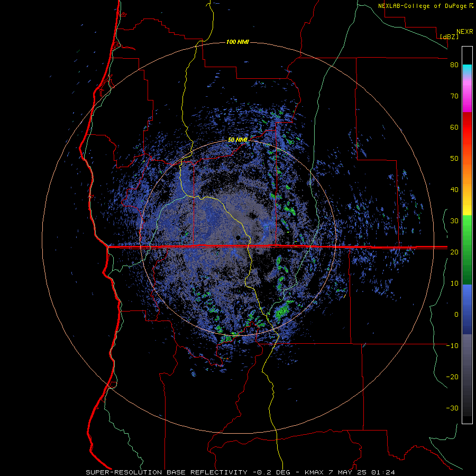Image resolution: width=476 pixels, height=476 pixels.
Task: Click the [dBZ] units label
Action: 449,36
